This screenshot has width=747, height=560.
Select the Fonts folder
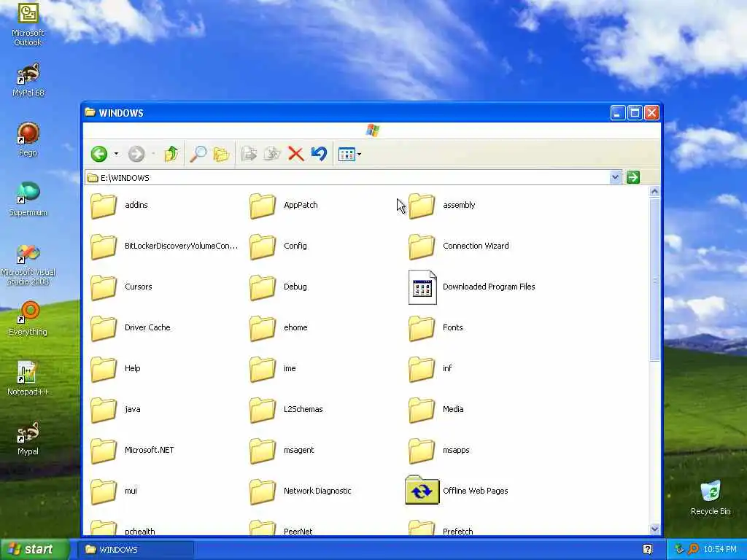[436, 327]
